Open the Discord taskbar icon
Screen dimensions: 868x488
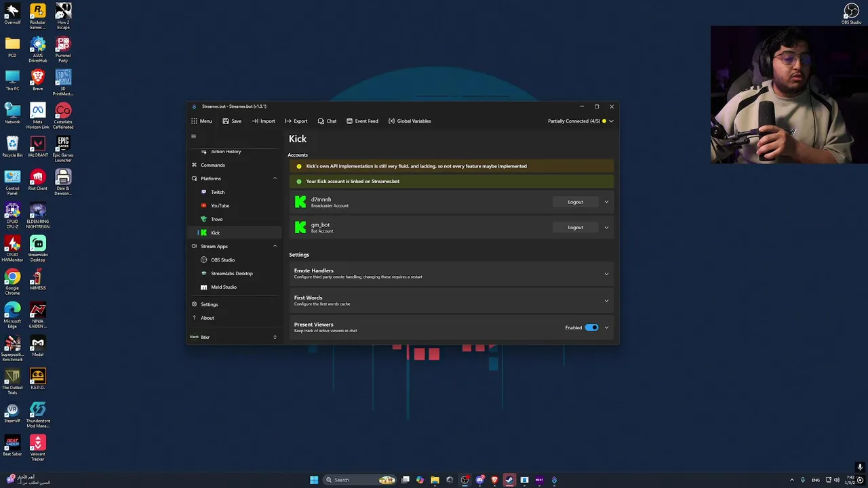[x=479, y=480]
